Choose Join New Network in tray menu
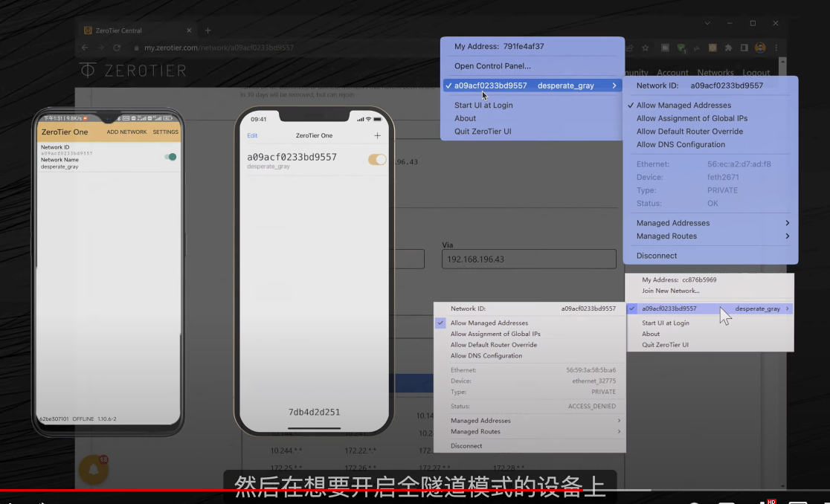Image resolution: width=830 pixels, height=504 pixels. click(670, 291)
